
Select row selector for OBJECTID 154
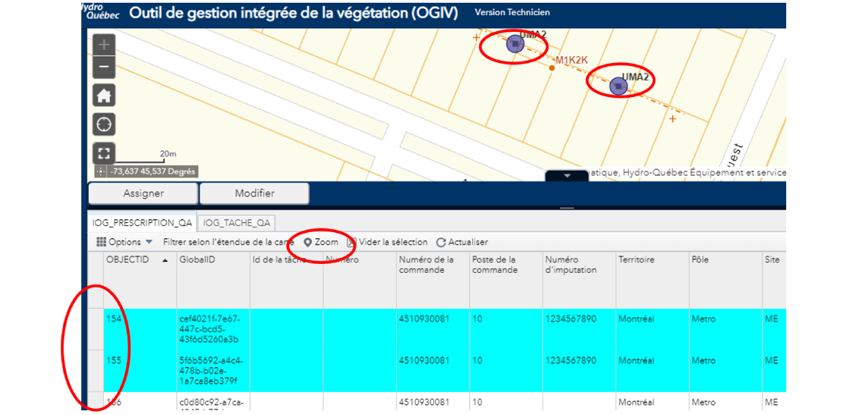point(96,329)
